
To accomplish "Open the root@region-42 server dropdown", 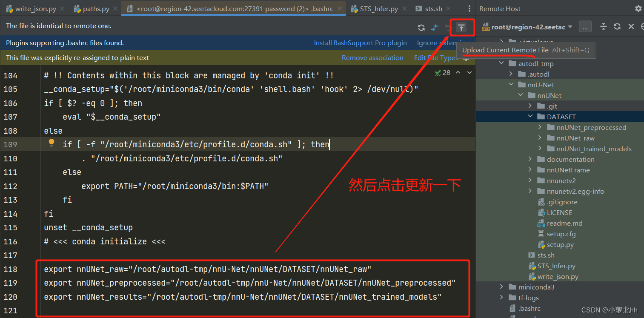I will coord(570,27).
